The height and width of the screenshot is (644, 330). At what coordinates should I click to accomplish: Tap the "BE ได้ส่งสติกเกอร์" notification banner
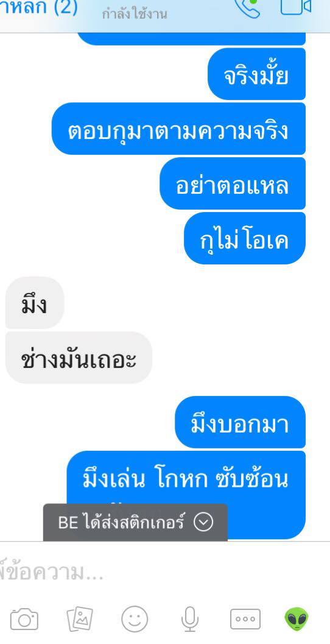pyautogui.click(x=135, y=522)
